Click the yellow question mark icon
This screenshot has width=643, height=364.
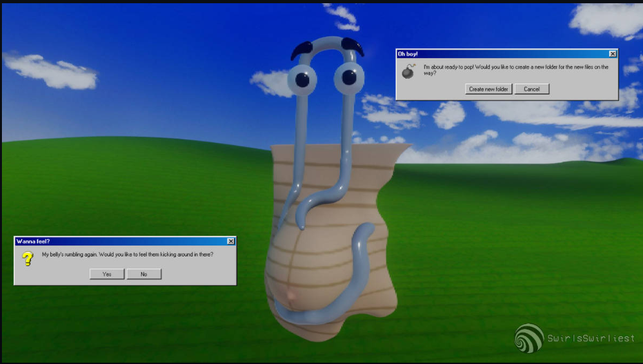click(27, 259)
